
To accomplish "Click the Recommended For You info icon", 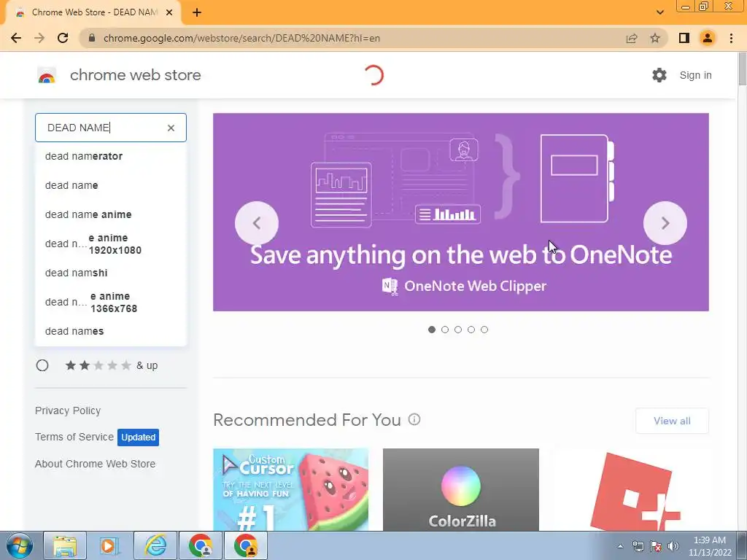I will coord(414,419).
